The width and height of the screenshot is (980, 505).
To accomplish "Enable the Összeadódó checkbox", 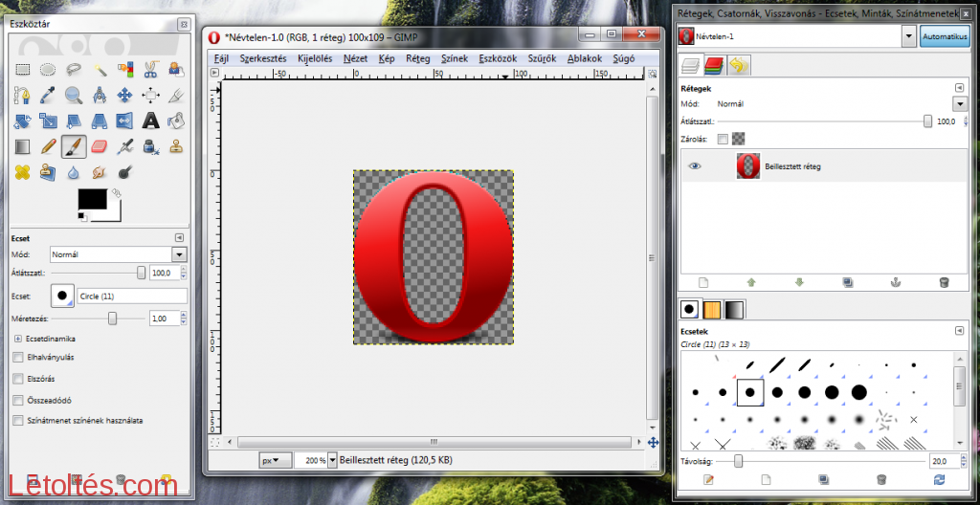I will [x=18, y=400].
